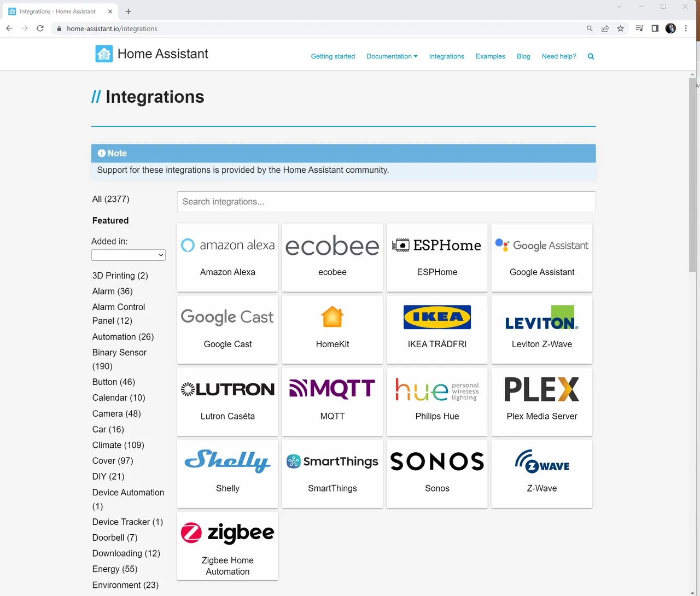Open the Leviton Z-Wave integration card

542,330
